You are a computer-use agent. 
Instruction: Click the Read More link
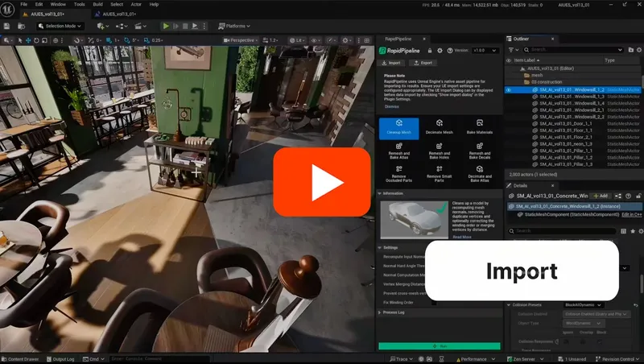coord(461,237)
